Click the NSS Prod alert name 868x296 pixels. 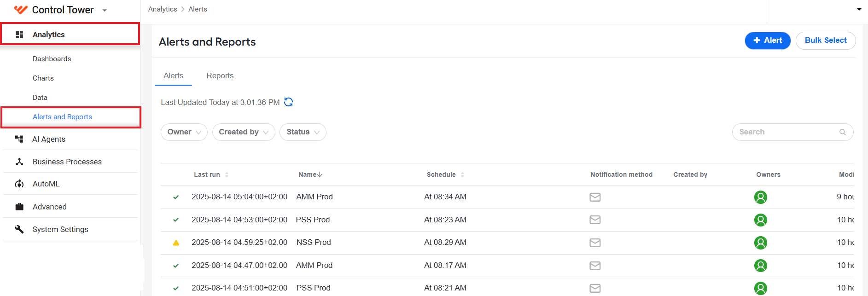(314, 242)
